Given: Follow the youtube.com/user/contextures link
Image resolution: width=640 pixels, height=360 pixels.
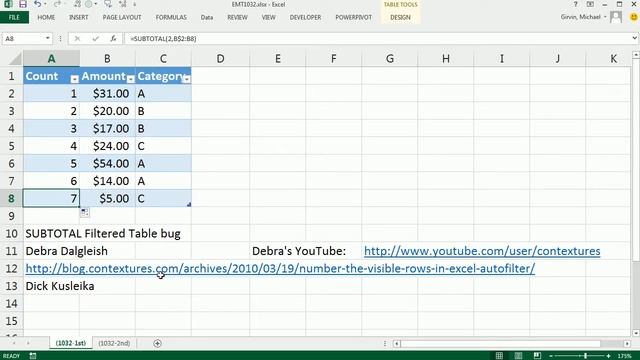Looking at the screenshot, I should [x=482, y=251].
